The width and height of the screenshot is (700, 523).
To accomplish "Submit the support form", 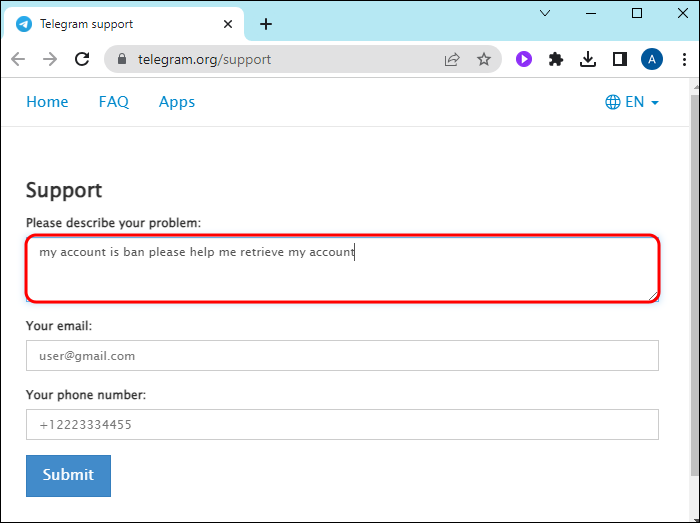I will coord(68,476).
